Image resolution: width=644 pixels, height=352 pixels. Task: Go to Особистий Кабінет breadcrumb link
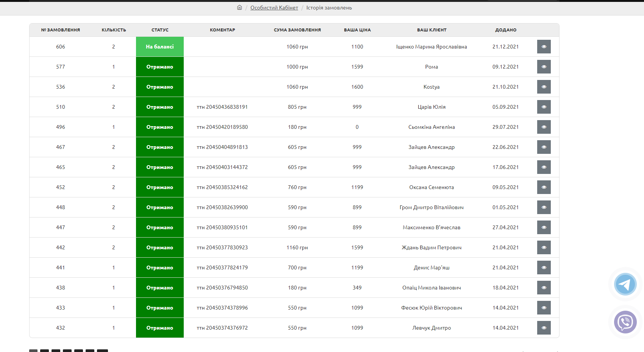click(274, 8)
